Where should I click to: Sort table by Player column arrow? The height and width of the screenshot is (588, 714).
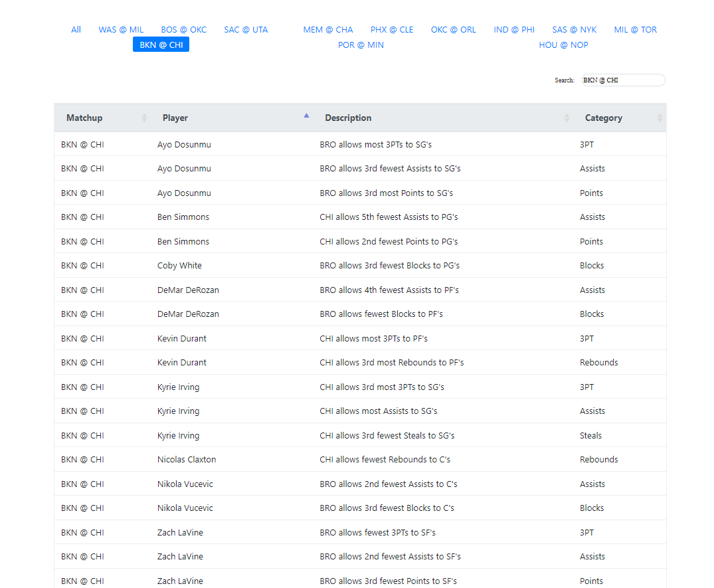click(306, 116)
